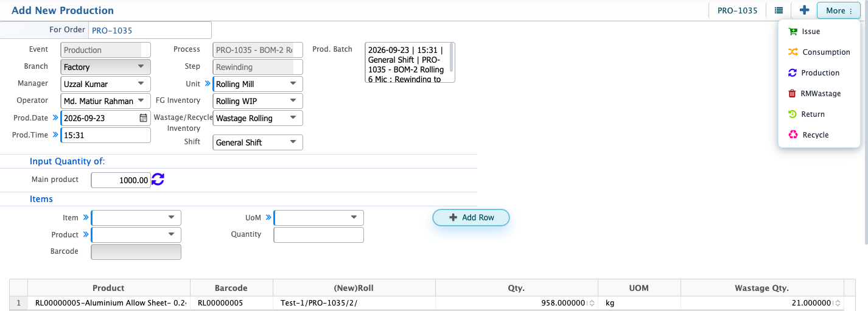The image size is (868, 311).
Task: Click the More button in header
Action: pos(839,10)
